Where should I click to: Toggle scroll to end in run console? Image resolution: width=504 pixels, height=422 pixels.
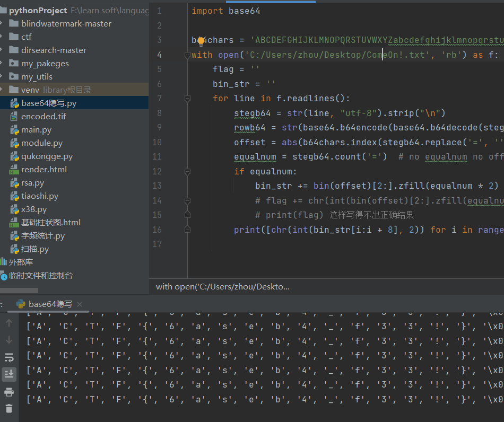(9, 374)
